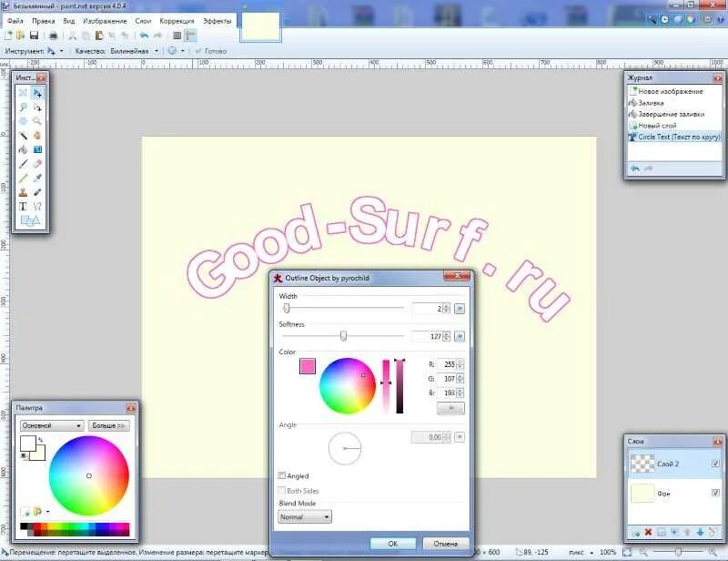This screenshot has width=728, height=561.
Task: Click the Width slider handle
Action: click(287, 308)
